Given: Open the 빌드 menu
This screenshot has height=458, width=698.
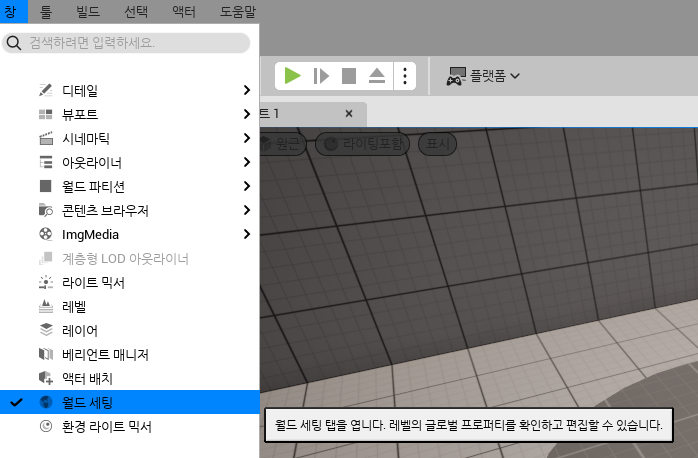Looking at the screenshot, I should click(x=88, y=11).
